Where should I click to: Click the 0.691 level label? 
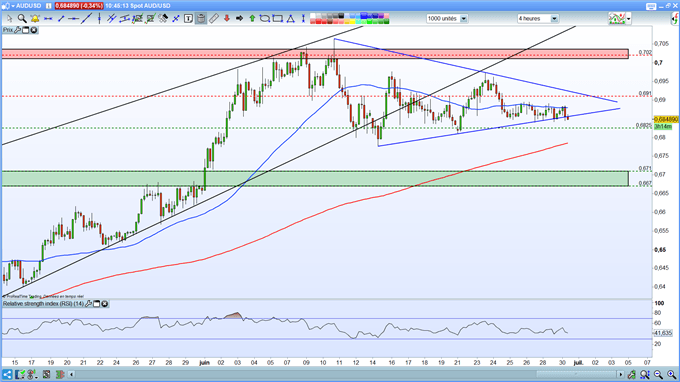point(645,94)
